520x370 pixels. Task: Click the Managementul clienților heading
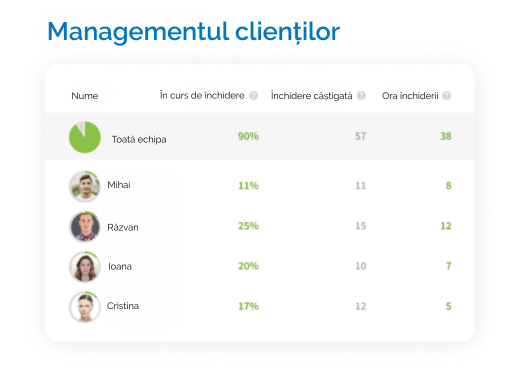point(194,32)
